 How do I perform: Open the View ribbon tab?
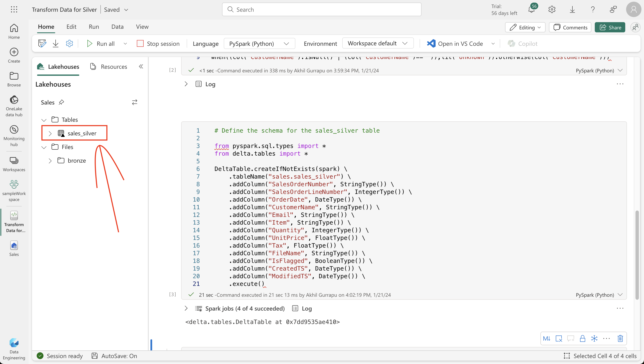coord(142,27)
